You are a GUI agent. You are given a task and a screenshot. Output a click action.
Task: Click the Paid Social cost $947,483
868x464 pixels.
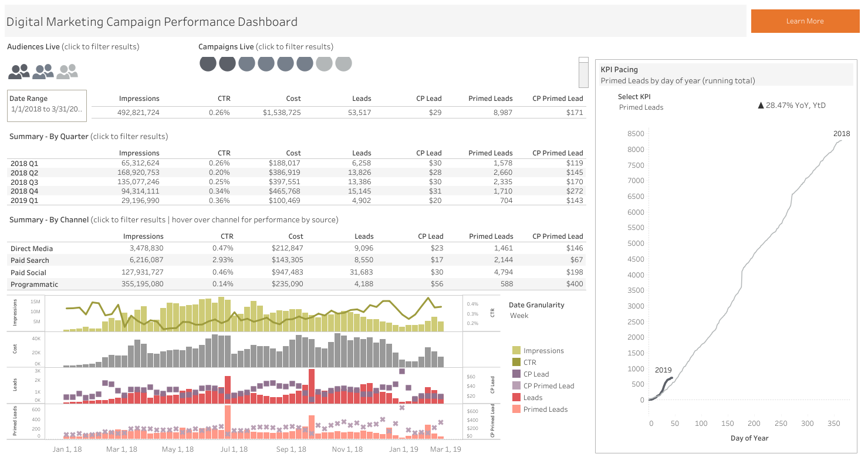[x=287, y=272]
